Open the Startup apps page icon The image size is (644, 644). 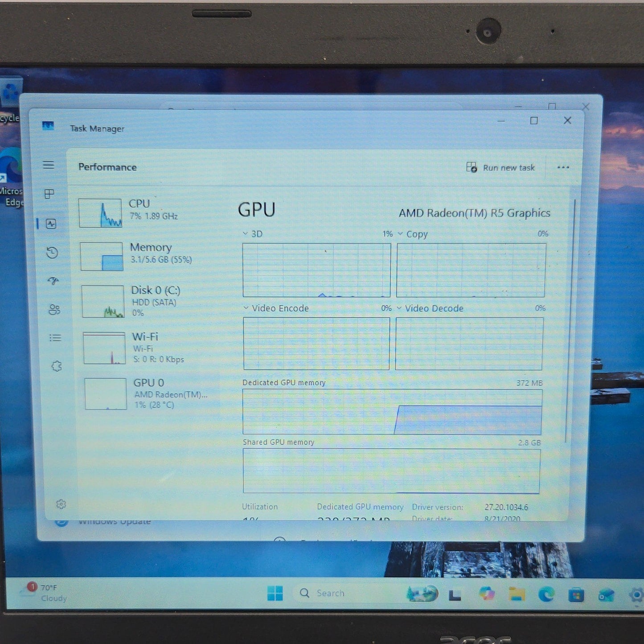point(53,281)
